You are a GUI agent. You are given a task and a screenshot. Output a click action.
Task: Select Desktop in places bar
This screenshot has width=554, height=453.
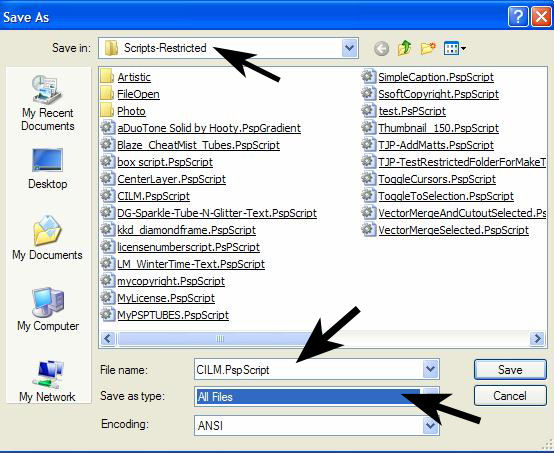[48, 169]
